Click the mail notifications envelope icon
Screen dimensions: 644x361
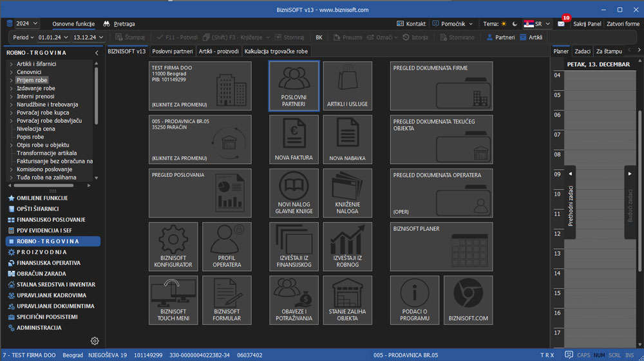click(561, 24)
